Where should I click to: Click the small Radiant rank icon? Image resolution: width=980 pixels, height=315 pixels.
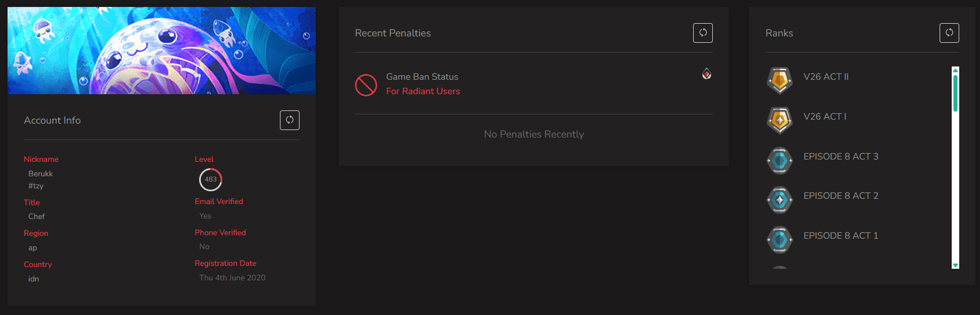706,74
